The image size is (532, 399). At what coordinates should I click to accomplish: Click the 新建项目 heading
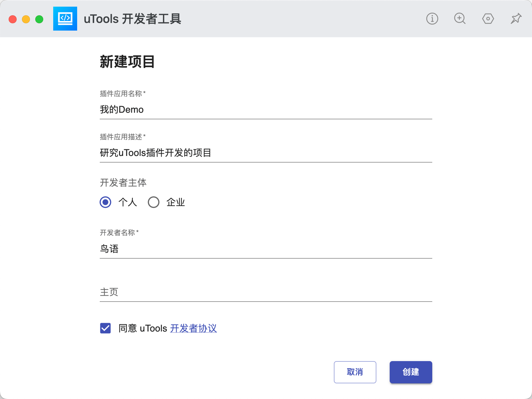pos(127,62)
